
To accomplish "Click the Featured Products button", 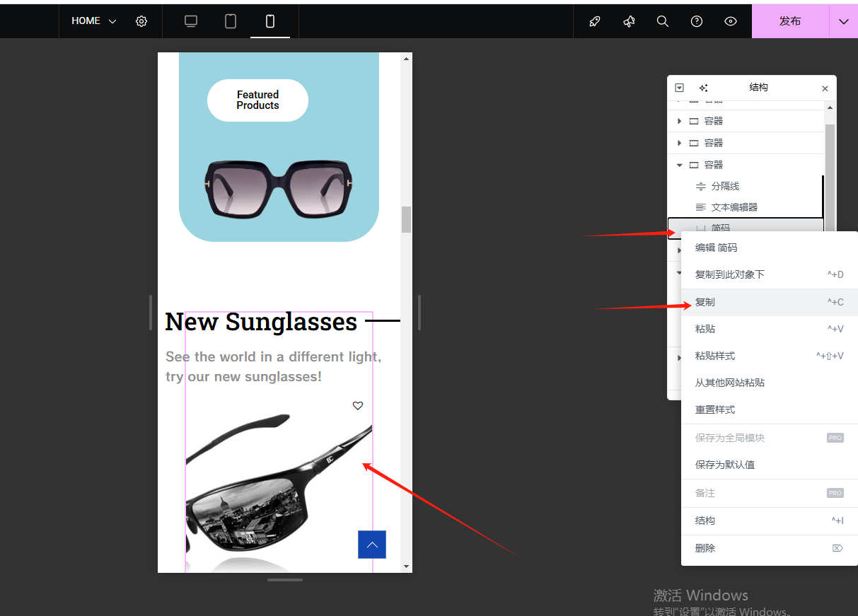I will (x=257, y=100).
